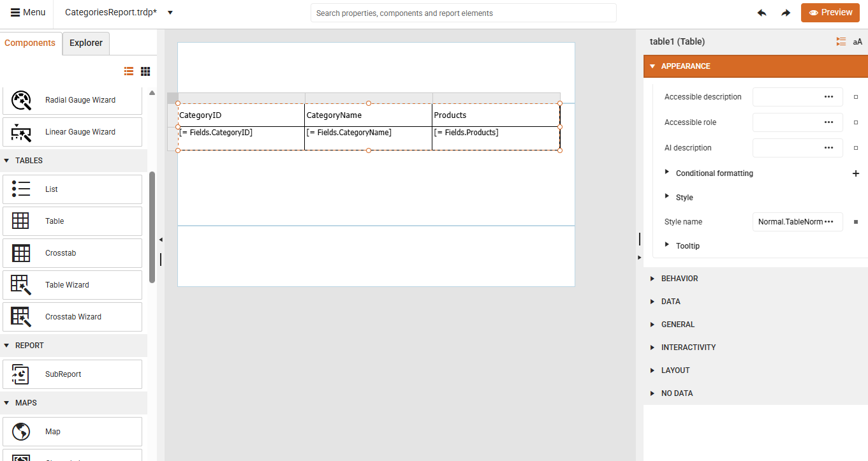This screenshot has width=868, height=461.
Task: Select the Linear Gauge Wizard component
Action: 72,132
